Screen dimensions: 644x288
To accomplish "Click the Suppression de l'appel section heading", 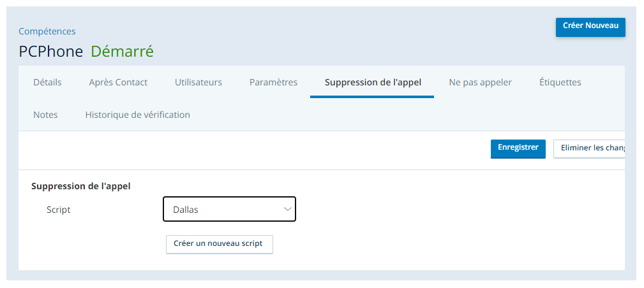I will [81, 186].
